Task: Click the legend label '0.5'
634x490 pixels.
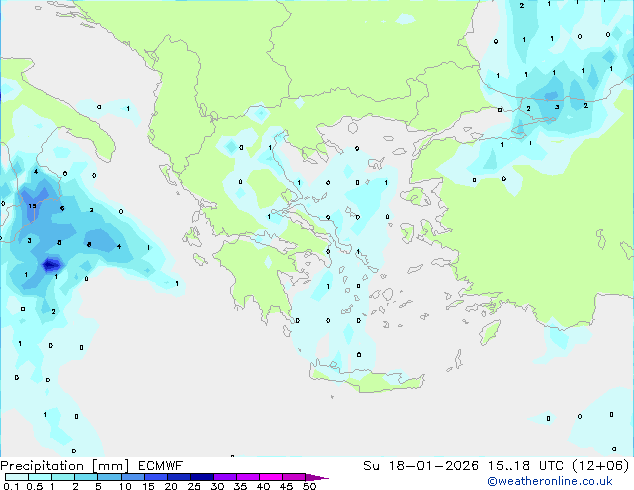Action: click(35, 486)
